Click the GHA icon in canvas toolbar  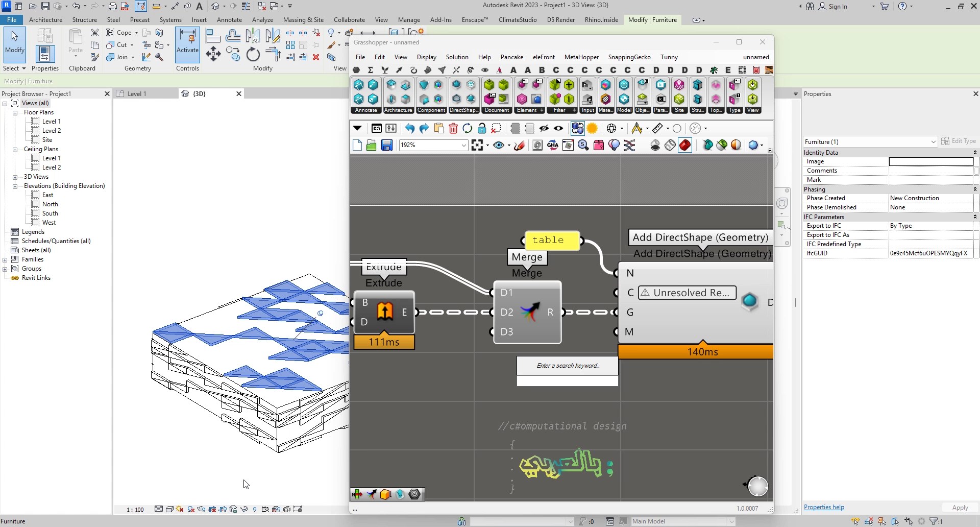click(x=553, y=146)
